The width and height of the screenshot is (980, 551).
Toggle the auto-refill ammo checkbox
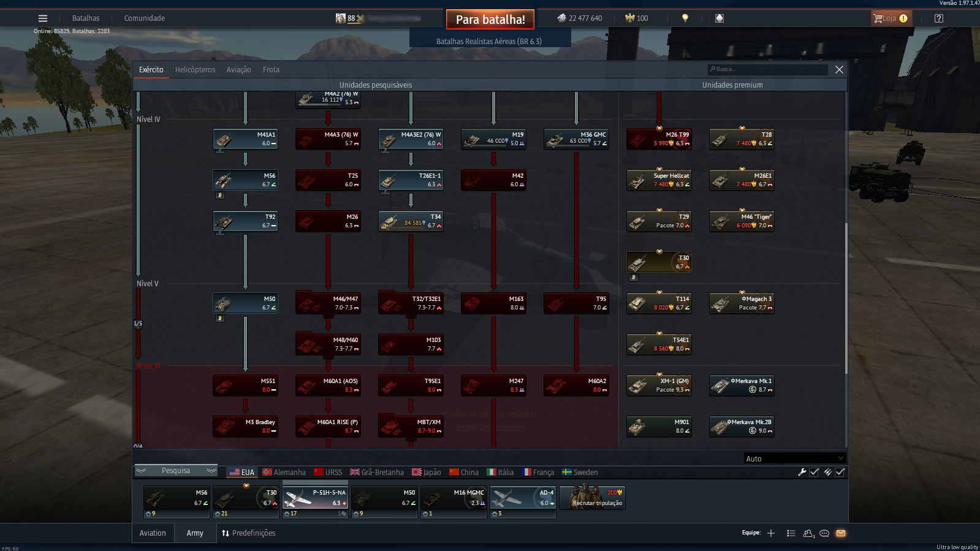tap(840, 472)
